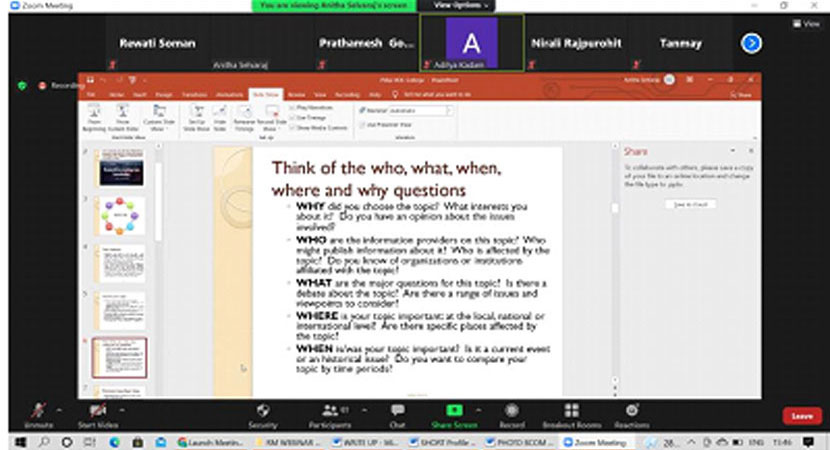Toggle the Show Media Controls checkbox

point(293,127)
